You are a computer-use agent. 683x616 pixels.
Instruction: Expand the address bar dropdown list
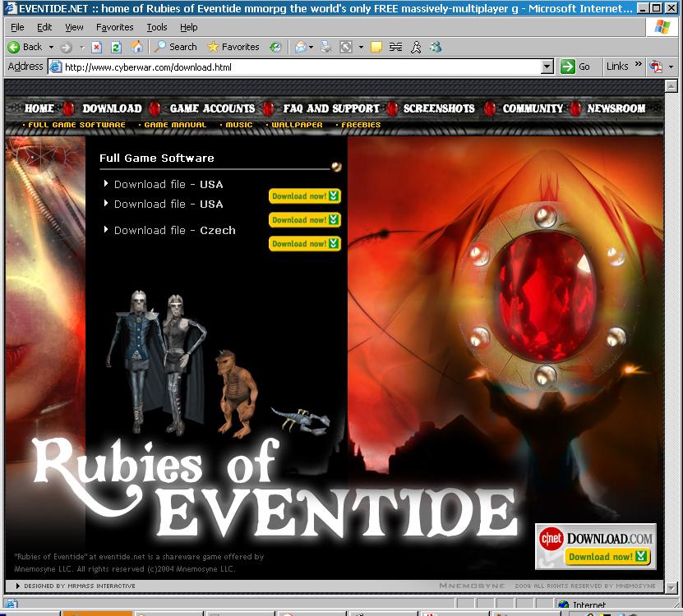547,67
